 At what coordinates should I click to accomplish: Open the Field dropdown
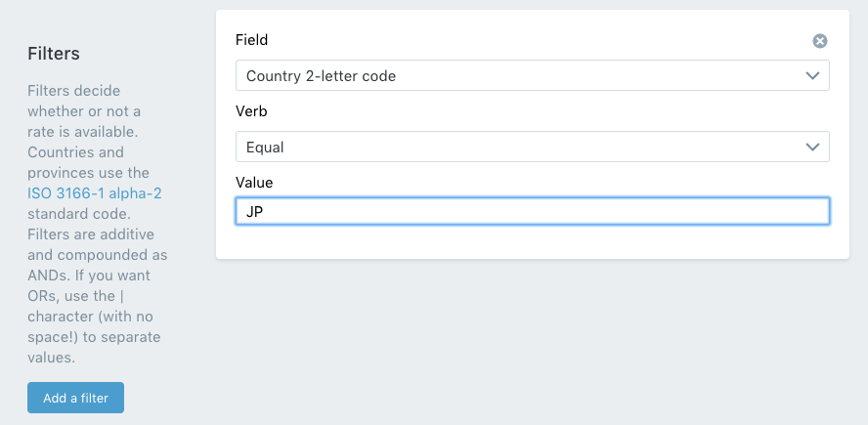pos(532,75)
